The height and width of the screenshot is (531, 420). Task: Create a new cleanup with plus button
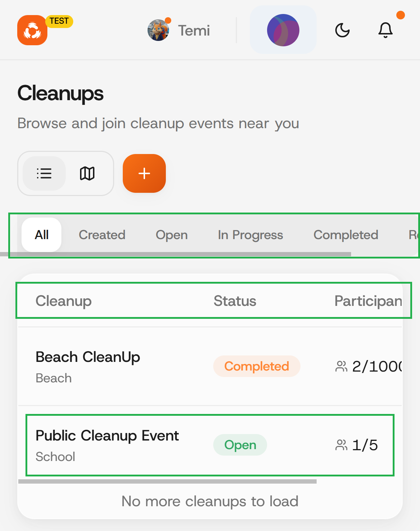pyautogui.click(x=144, y=173)
